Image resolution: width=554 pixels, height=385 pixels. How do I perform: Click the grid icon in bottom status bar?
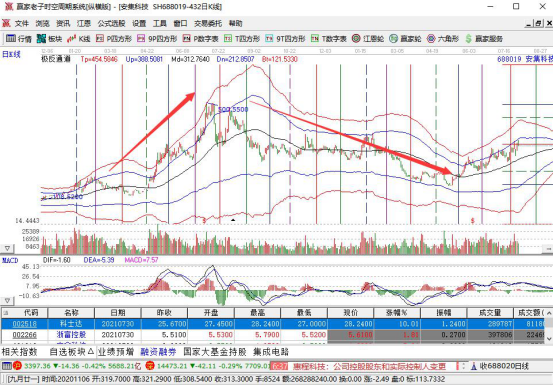(x=7, y=366)
